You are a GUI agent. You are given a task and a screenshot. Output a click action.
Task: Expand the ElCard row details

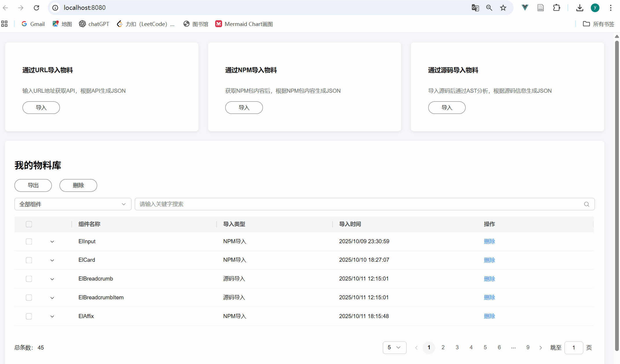pyautogui.click(x=52, y=260)
